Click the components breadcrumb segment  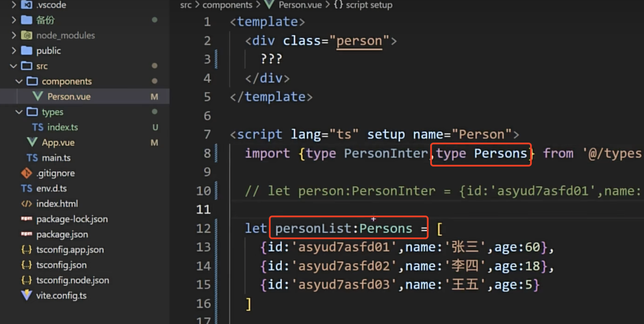(227, 5)
